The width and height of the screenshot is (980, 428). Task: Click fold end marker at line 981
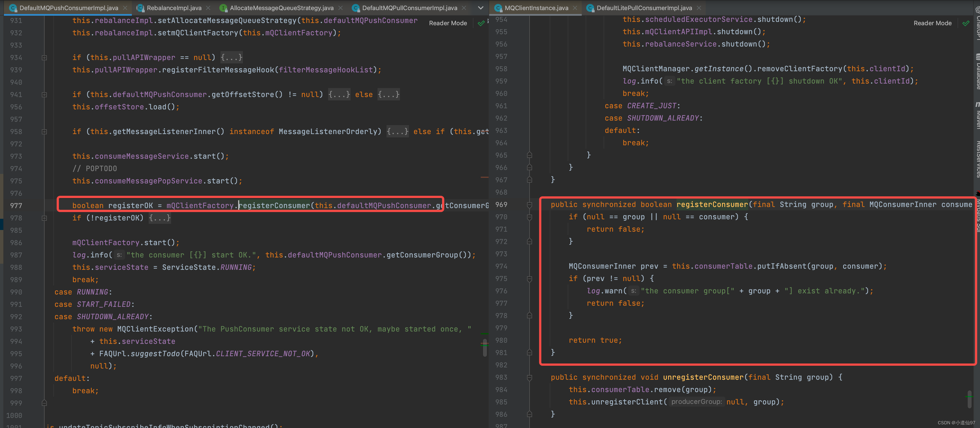(x=529, y=353)
